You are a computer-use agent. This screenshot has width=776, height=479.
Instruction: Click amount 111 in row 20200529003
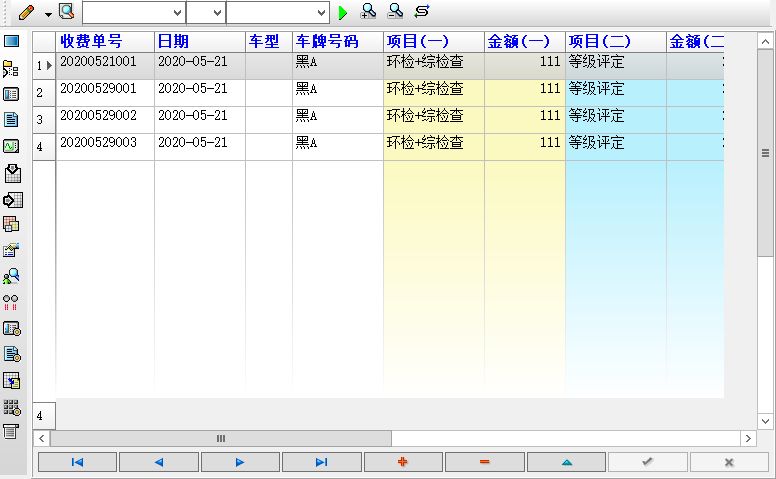(525, 146)
